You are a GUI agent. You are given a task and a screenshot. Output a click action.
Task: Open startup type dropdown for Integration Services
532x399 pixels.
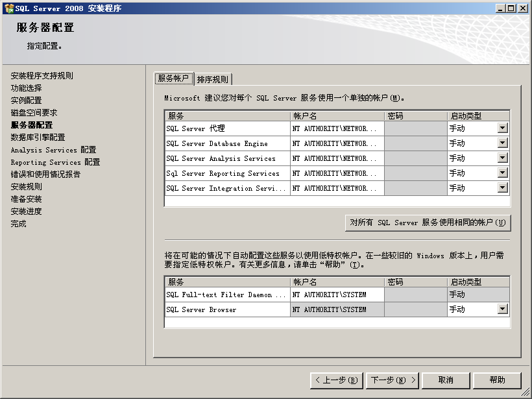503,188
